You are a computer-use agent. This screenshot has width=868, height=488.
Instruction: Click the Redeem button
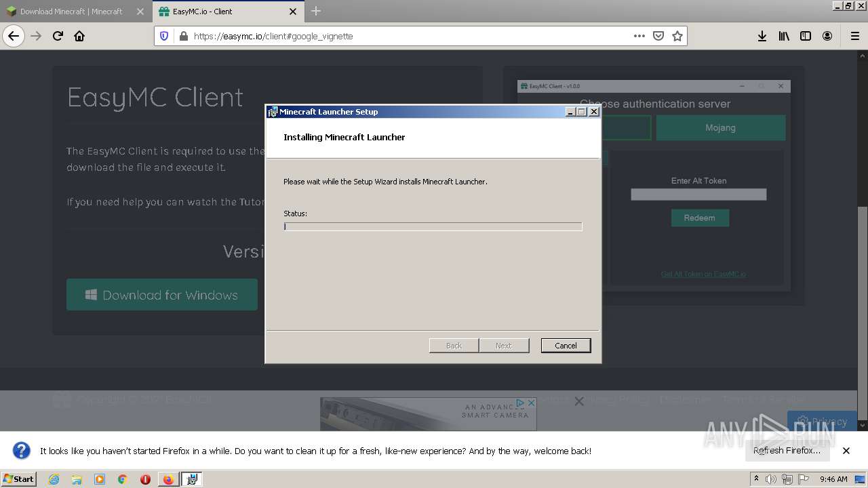point(700,218)
